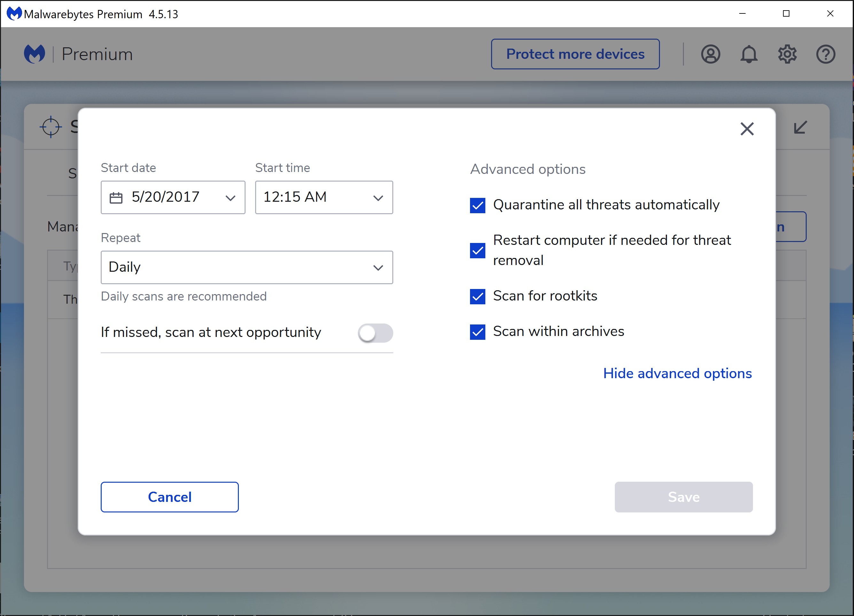Open the notifications bell

[x=748, y=54]
